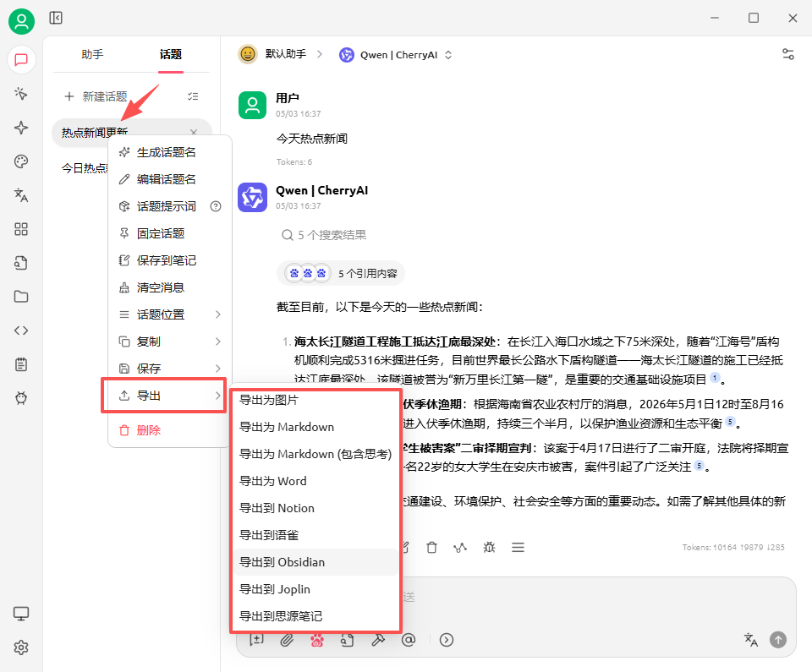Attach a file with paperclip icon
Viewport: 812px width, 672px height.
click(x=287, y=640)
